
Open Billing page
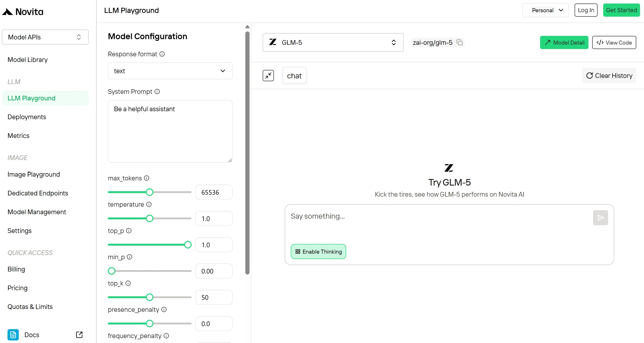(16, 269)
